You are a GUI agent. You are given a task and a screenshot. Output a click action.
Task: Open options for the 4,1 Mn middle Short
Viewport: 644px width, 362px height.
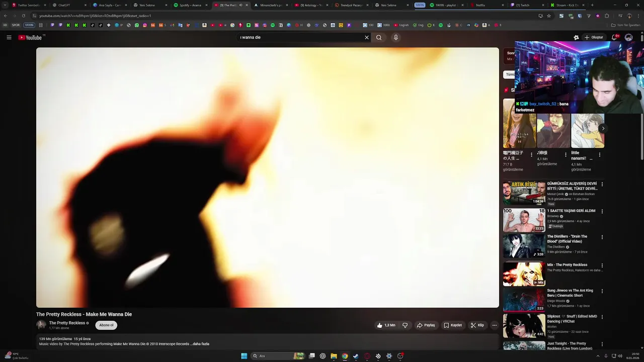click(566, 155)
